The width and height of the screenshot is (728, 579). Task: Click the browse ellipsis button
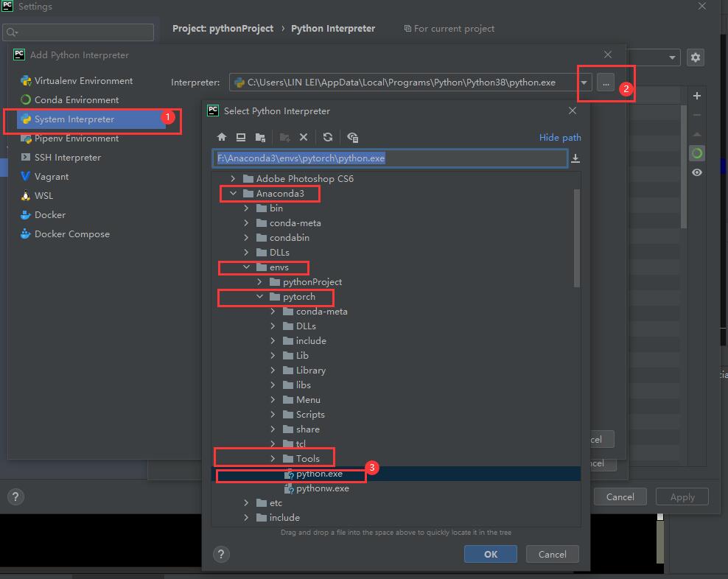tap(606, 83)
